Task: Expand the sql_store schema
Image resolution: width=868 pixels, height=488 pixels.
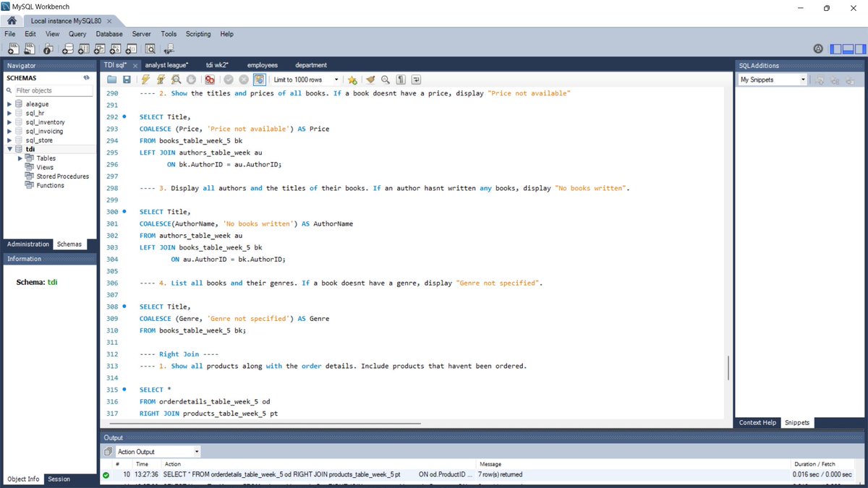Action: pos(9,140)
